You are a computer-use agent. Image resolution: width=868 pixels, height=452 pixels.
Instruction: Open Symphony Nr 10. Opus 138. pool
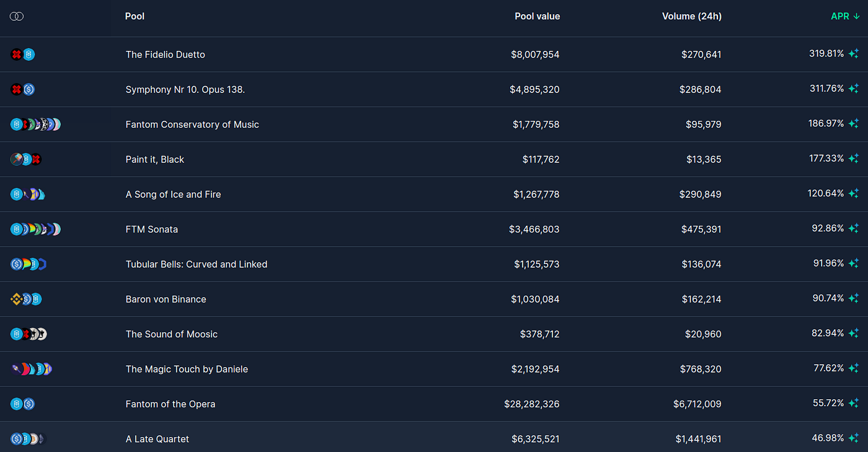[x=185, y=90]
